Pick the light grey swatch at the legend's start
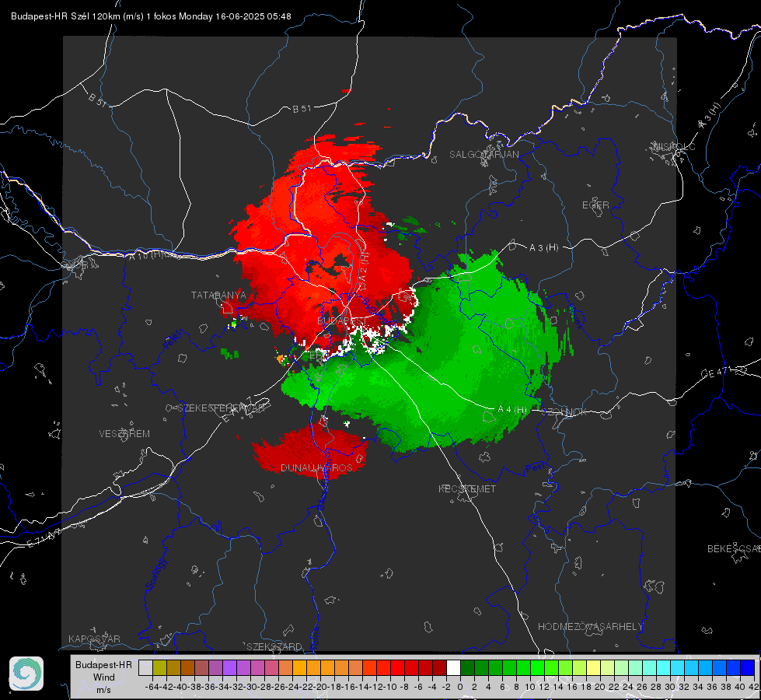 (145, 667)
